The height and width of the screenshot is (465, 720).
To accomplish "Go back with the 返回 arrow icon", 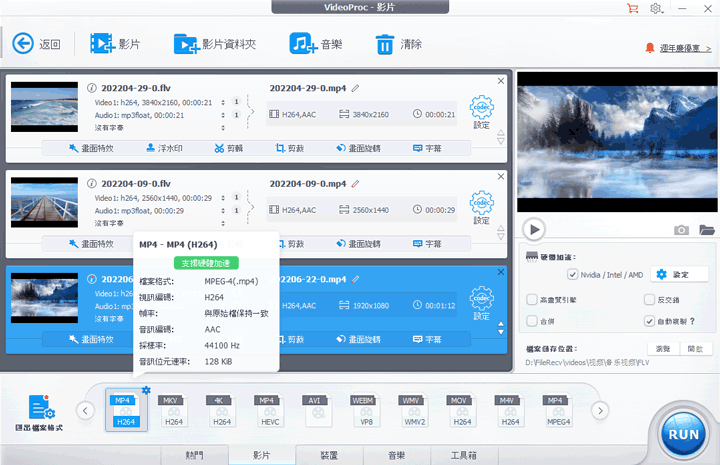I will (22, 44).
